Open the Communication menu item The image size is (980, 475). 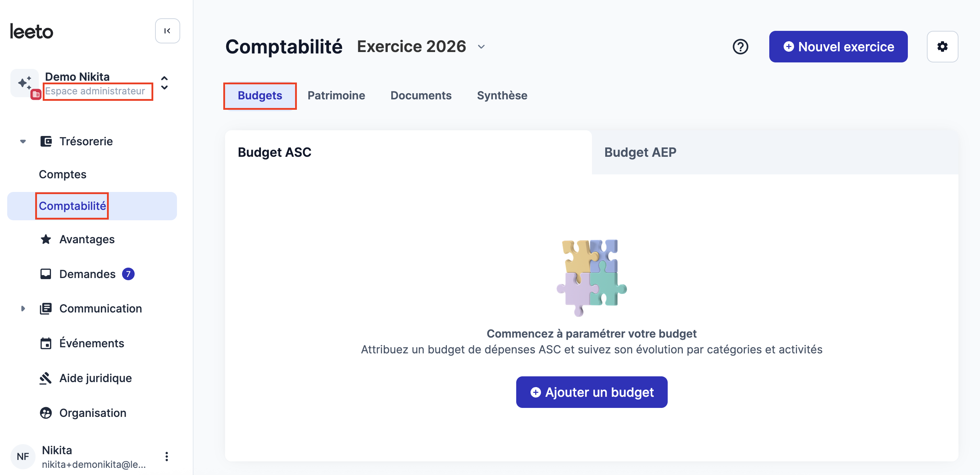pyautogui.click(x=101, y=309)
